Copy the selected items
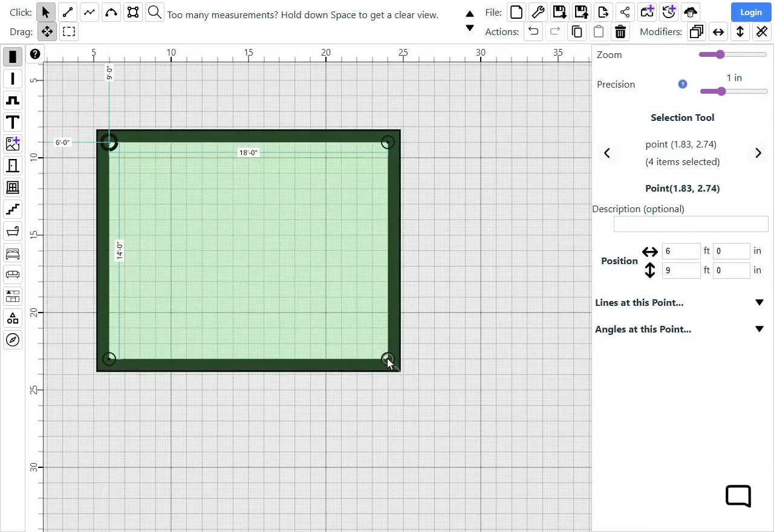This screenshot has width=774, height=532. pyautogui.click(x=576, y=31)
